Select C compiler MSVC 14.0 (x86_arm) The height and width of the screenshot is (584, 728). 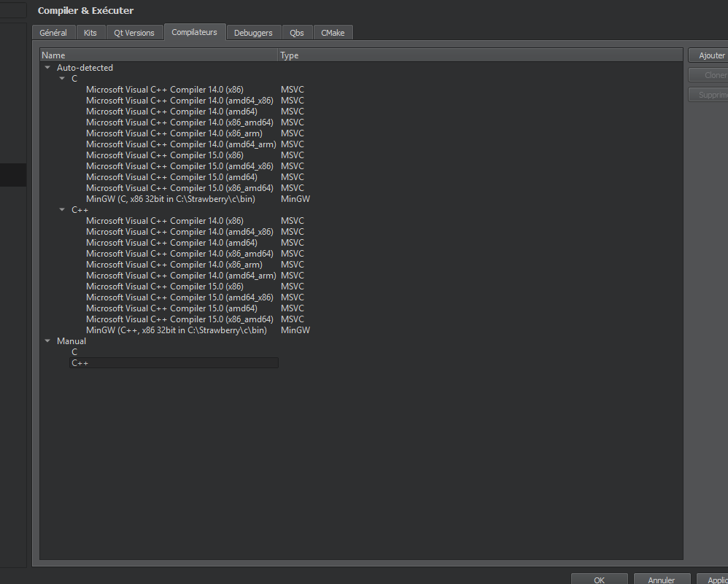174,133
